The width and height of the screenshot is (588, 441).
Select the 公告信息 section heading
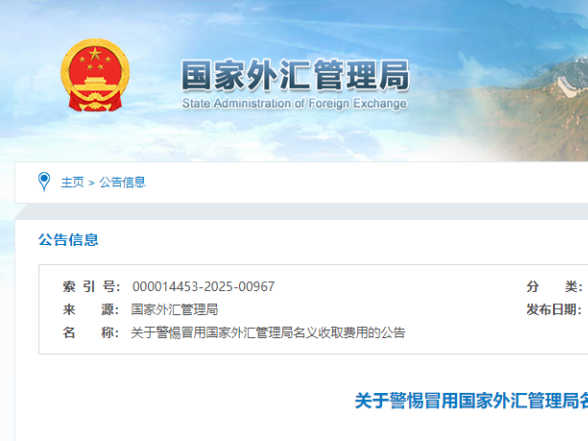pyautogui.click(x=68, y=240)
